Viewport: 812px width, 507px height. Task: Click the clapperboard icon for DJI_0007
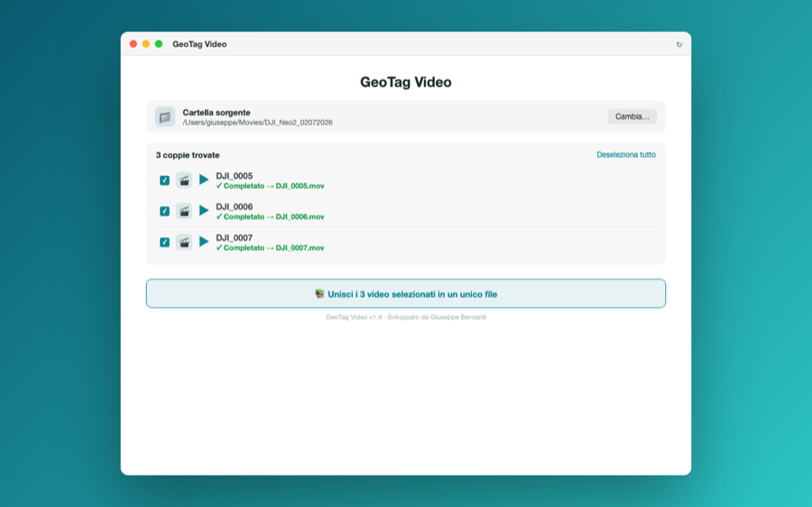click(184, 243)
